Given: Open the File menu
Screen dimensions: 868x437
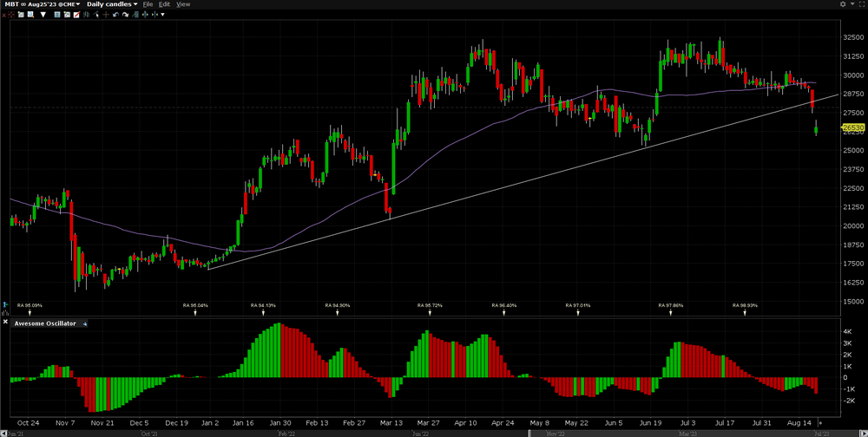Looking at the screenshot, I should point(148,4).
